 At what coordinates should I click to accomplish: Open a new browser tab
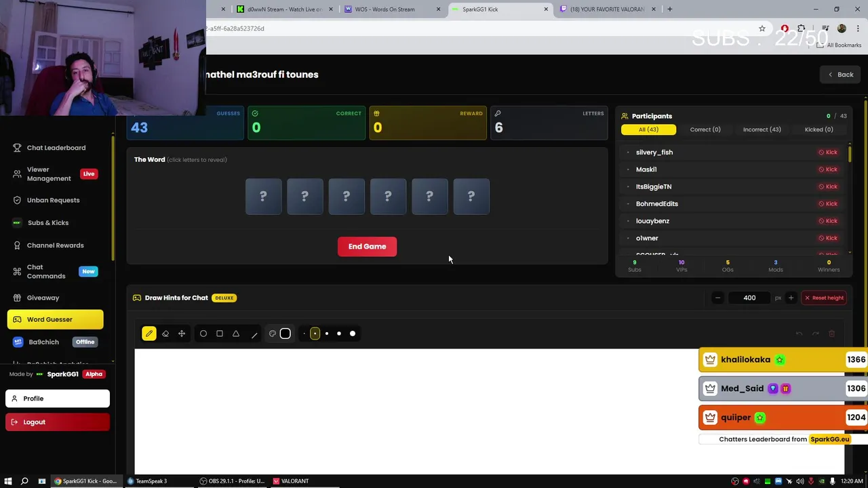click(x=669, y=9)
